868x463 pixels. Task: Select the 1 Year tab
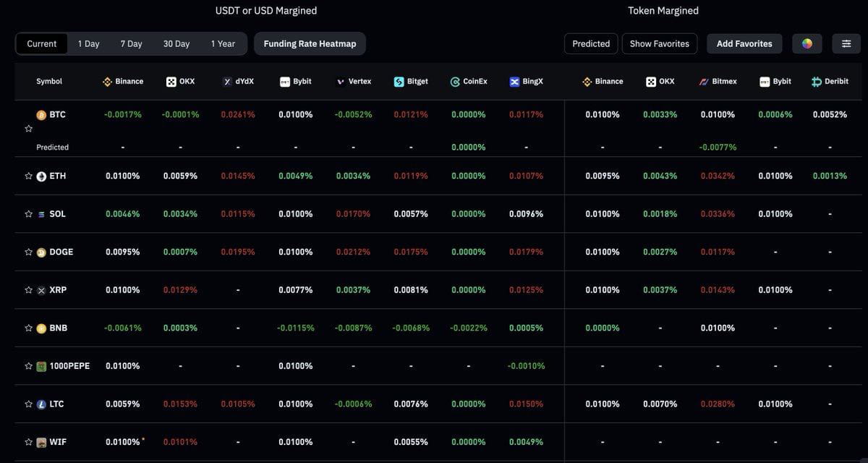pyautogui.click(x=223, y=43)
